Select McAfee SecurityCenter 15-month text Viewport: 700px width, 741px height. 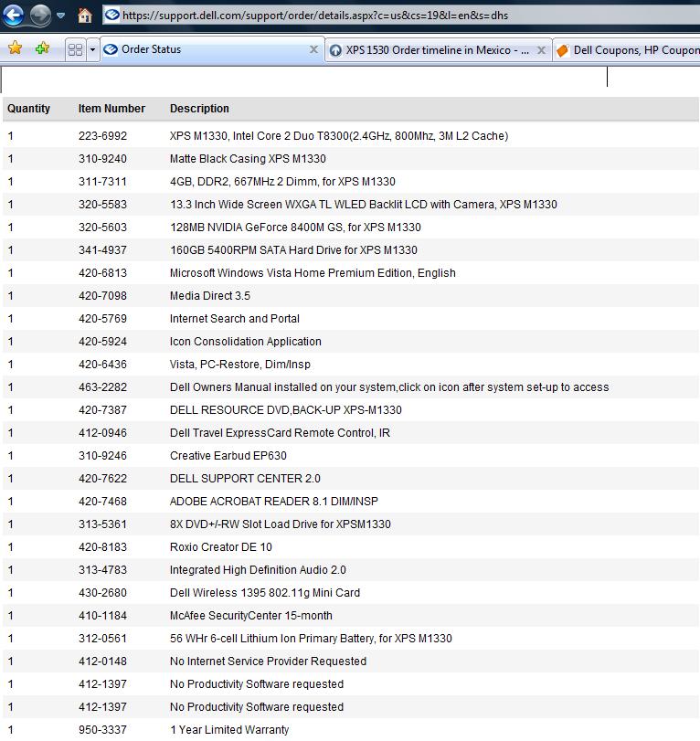coord(251,615)
